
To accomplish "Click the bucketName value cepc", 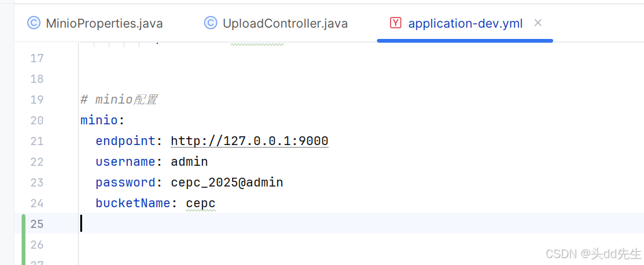I will 201,203.
